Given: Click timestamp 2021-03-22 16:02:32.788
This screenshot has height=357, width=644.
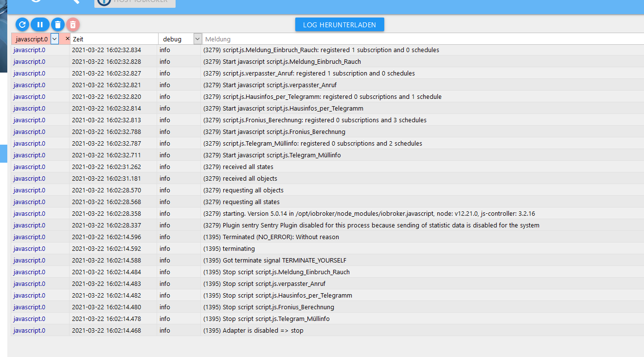Looking at the screenshot, I should click(107, 132).
